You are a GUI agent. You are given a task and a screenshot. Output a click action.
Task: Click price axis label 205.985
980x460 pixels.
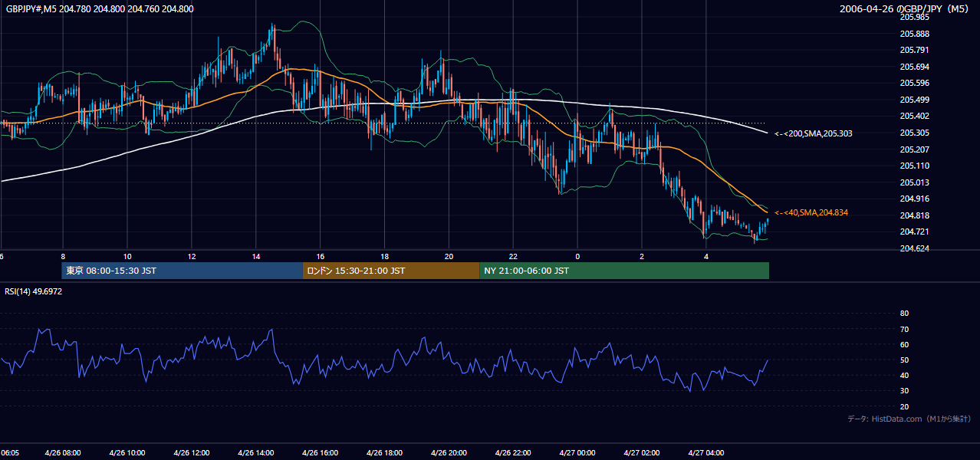[x=914, y=17]
